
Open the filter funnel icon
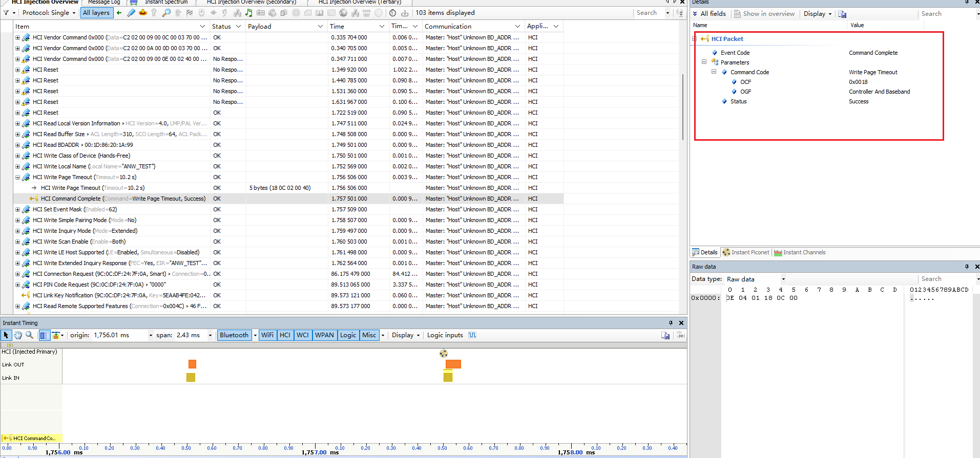click(x=6, y=13)
